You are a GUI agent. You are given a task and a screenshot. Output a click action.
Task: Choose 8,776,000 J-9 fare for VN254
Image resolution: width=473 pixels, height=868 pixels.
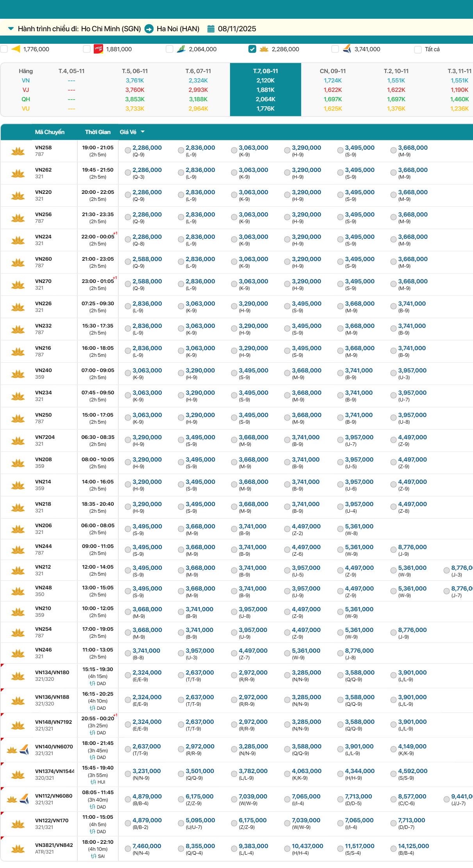393,633
